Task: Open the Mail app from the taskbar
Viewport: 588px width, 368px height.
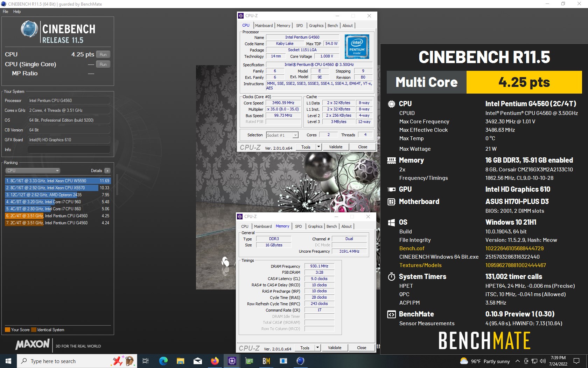Action: (197, 361)
